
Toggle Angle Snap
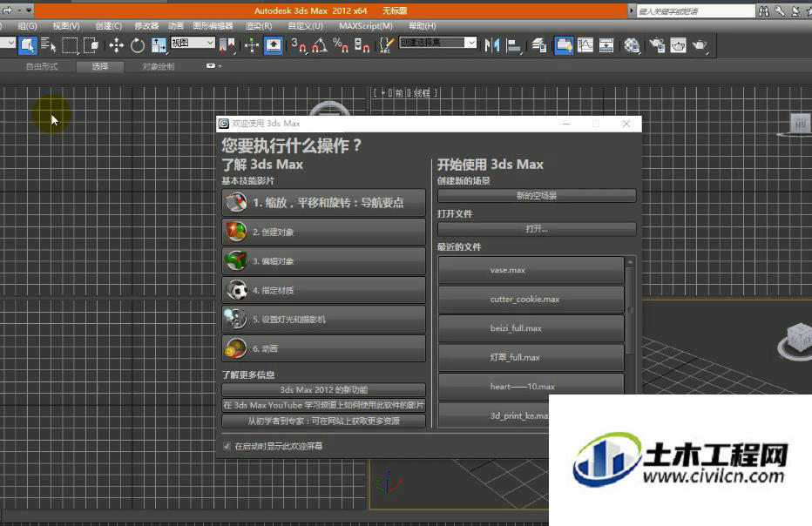pyautogui.click(x=320, y=45)
